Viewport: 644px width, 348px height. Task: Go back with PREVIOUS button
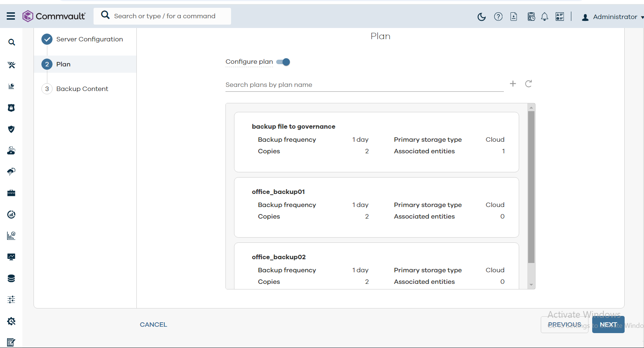click(564, 325)
